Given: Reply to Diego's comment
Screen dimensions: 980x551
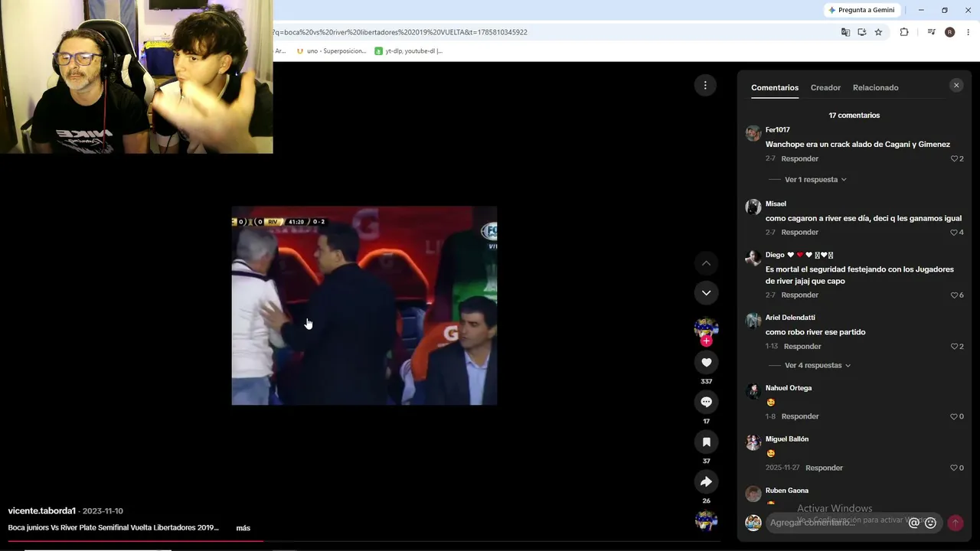Looking at the screenshot, I should [x=800, y=295].
